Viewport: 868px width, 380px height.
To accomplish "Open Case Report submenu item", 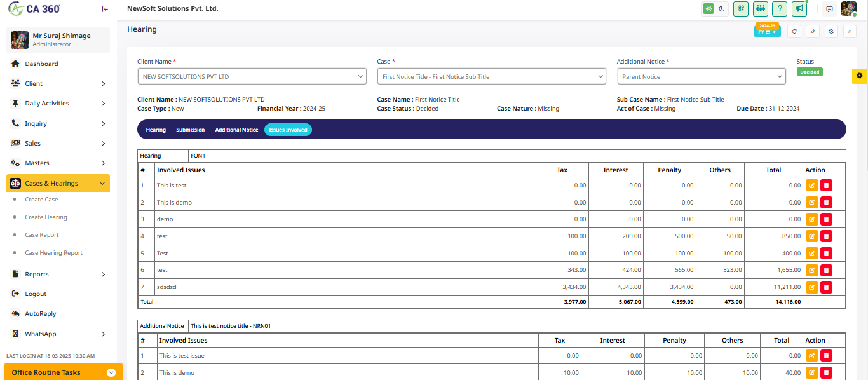I will (42, 235).
